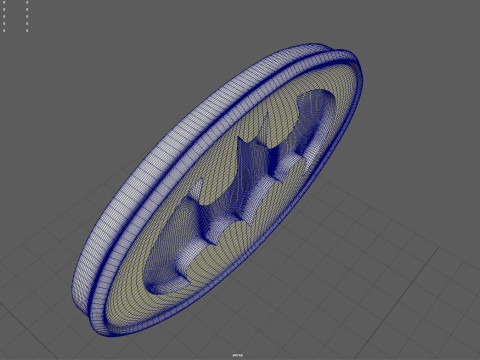The height and width of the screenshot is (360, 480).
Task: Select the bat emblem mesh in the viewport
Action: click(x=217, y=190)
